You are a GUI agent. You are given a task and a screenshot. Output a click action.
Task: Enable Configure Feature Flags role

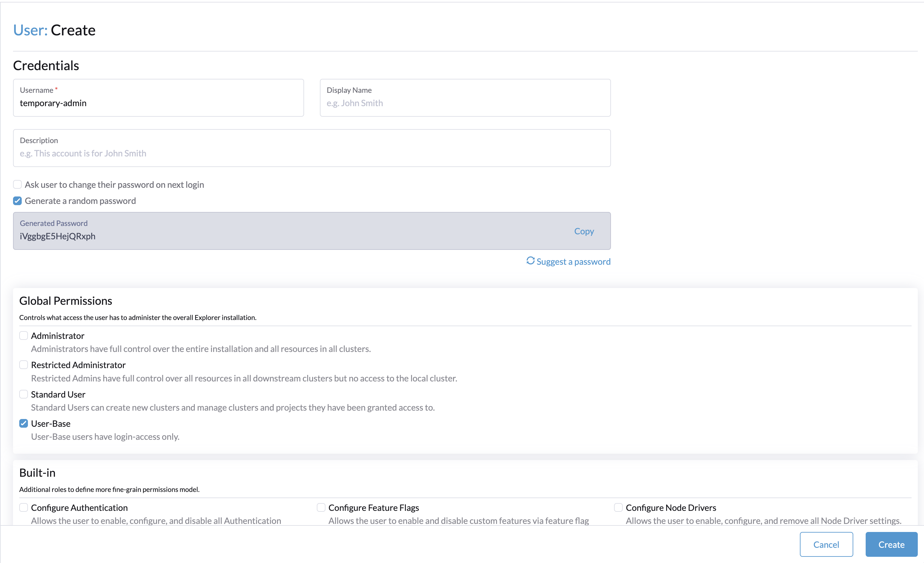[321, 507]
